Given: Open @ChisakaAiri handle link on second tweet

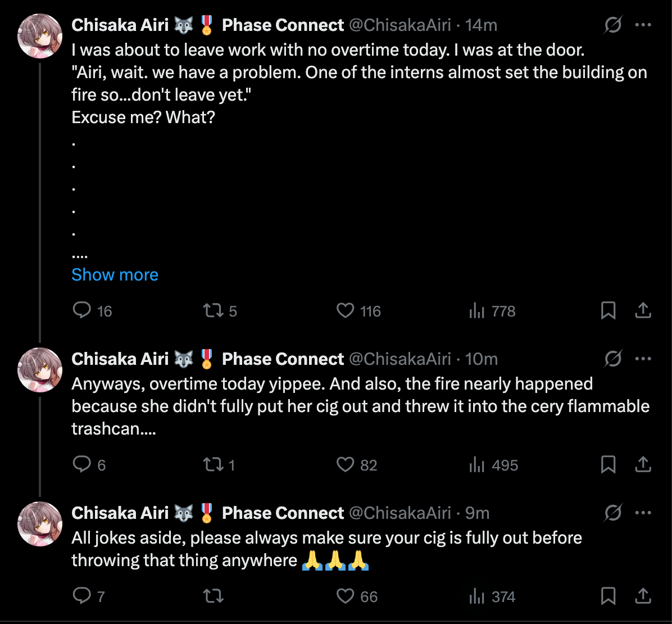Looking at the screenshot, I should pyautogui.click(x=400, y=359).
